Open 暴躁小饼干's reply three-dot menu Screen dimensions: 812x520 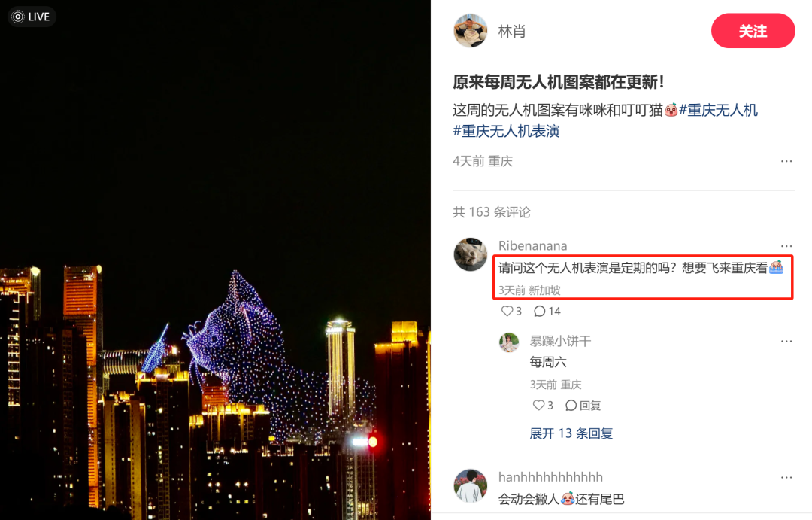pos(786,341)
